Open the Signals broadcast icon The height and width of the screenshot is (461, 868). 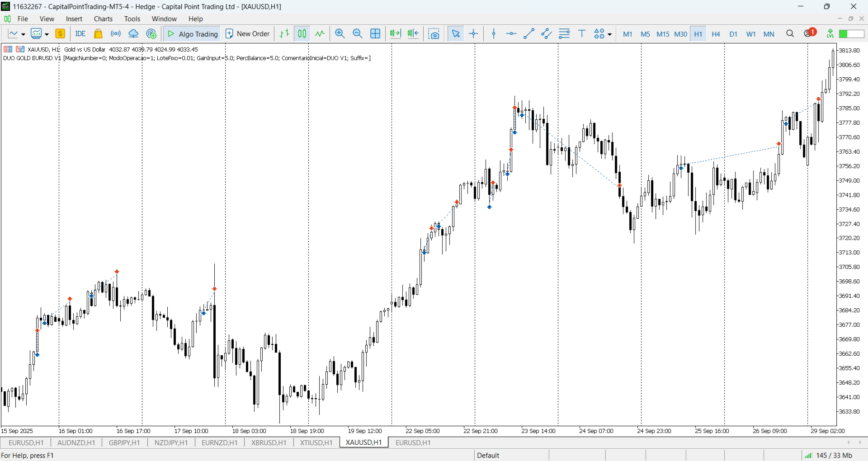click(x=116, y=34)
